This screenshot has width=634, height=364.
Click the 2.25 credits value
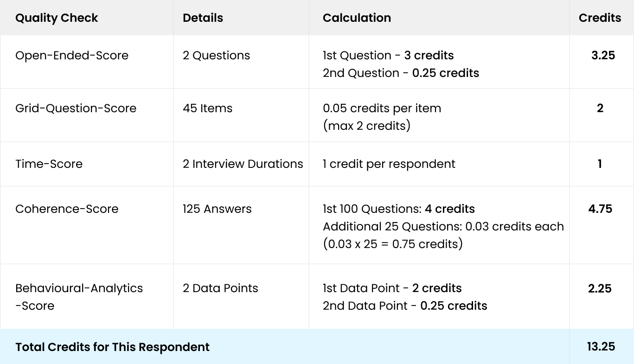point(600,288)
